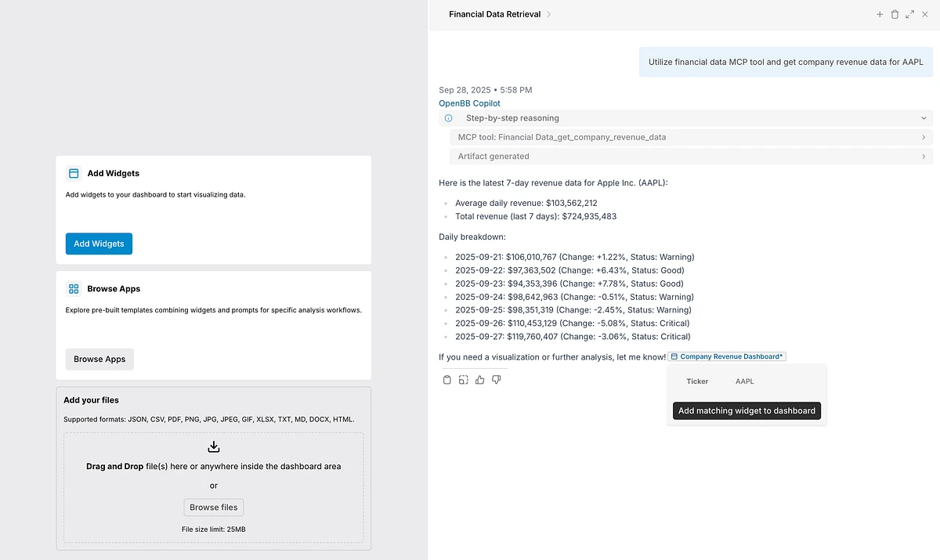
Task: Click the blue Add Widgets button
Action: pos(99,244)
